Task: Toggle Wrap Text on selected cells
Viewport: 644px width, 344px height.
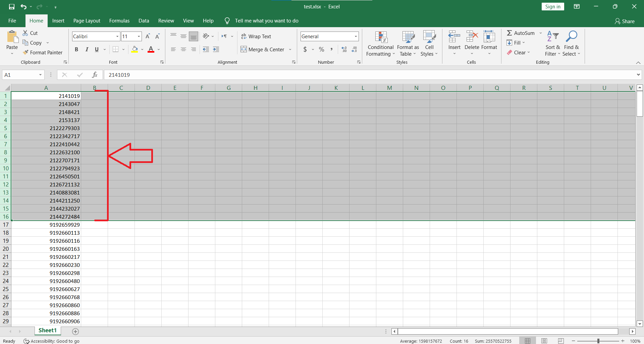Action: (256, 36)
